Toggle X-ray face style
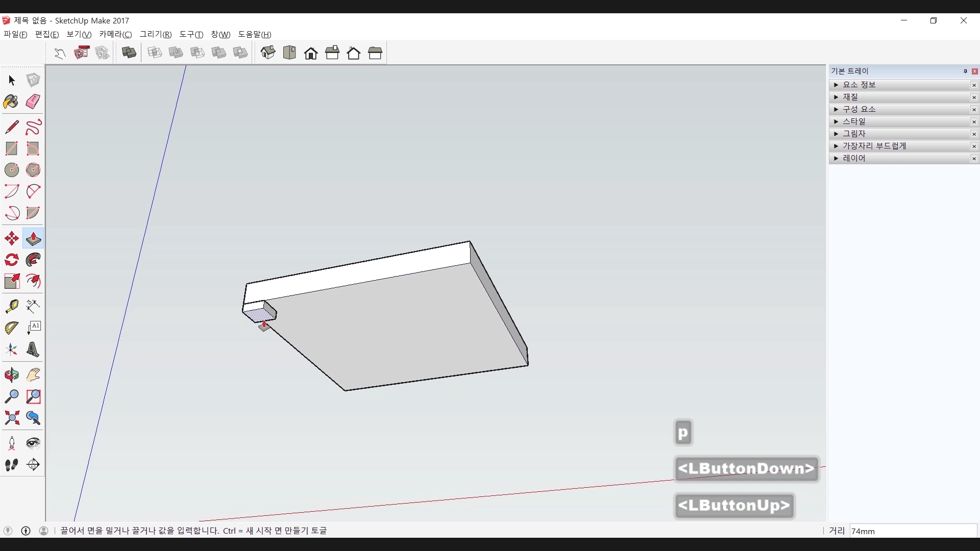980x551 pixels. point(129,53)
